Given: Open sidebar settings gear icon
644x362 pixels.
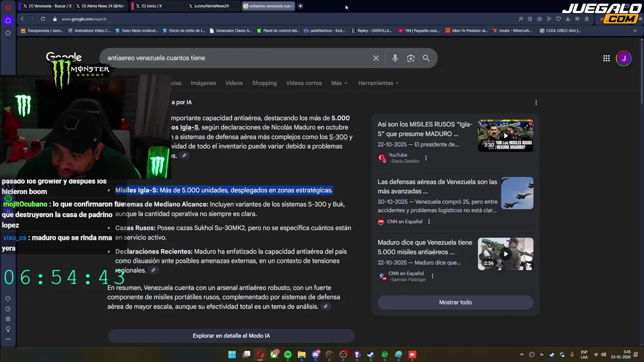Looking at the screenshot, I should click(x=8, y=319).
